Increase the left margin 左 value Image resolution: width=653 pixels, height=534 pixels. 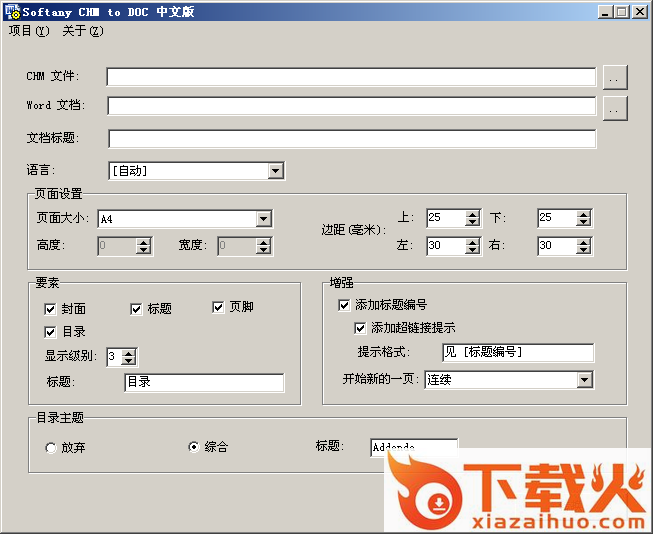coord(472,242)
